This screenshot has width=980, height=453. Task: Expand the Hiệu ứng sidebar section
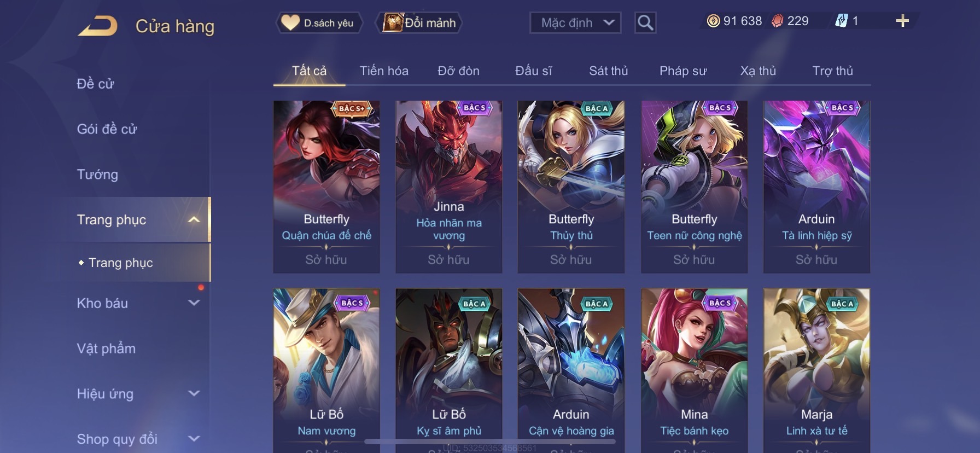(194, 393)
